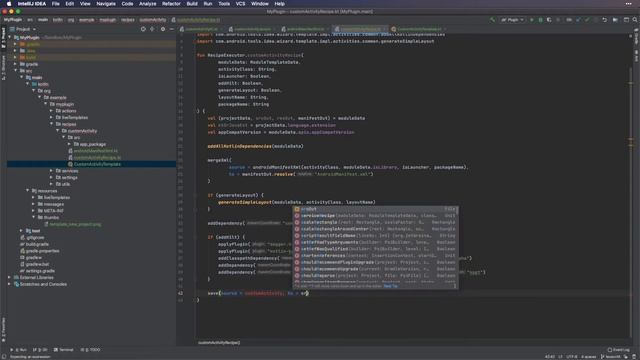Toggle the Structure tool window side tab

tap(3, 67)
